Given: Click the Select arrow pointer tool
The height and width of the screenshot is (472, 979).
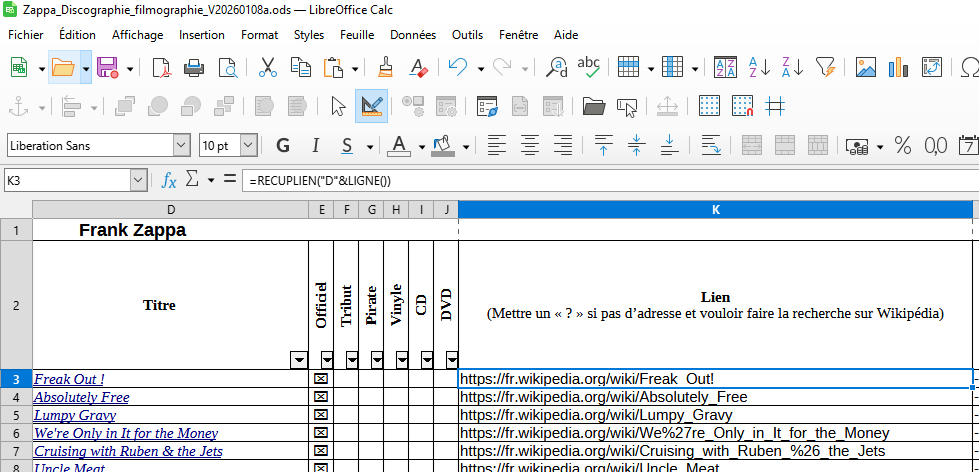Looking at the screenshot, I should coord(338,106).
